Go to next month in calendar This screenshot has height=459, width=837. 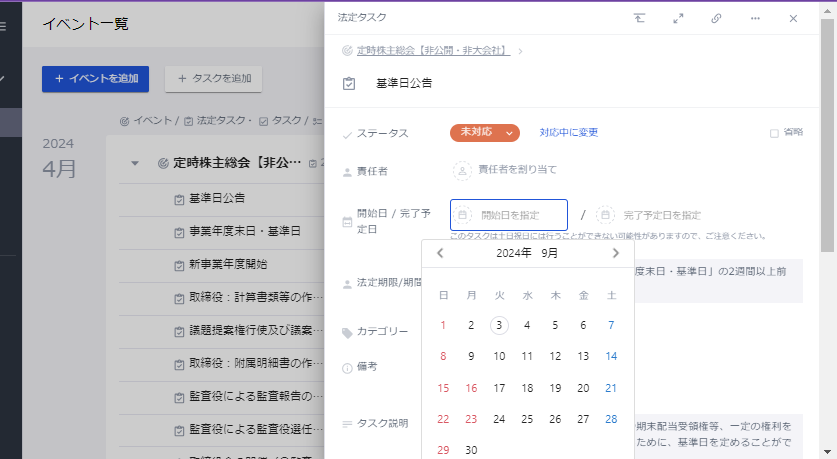pos(615,253)
